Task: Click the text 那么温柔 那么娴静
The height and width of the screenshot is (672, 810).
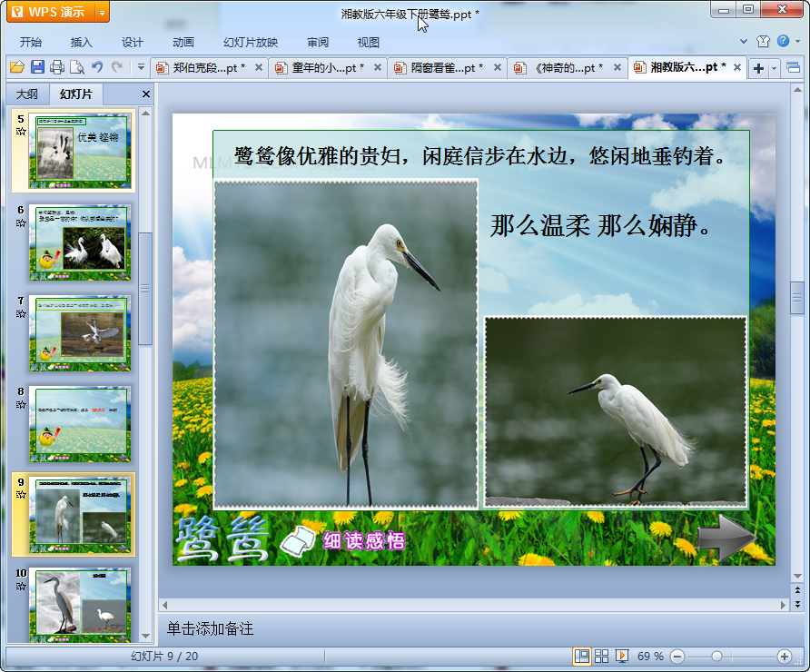Action: (x=601, y=226)
